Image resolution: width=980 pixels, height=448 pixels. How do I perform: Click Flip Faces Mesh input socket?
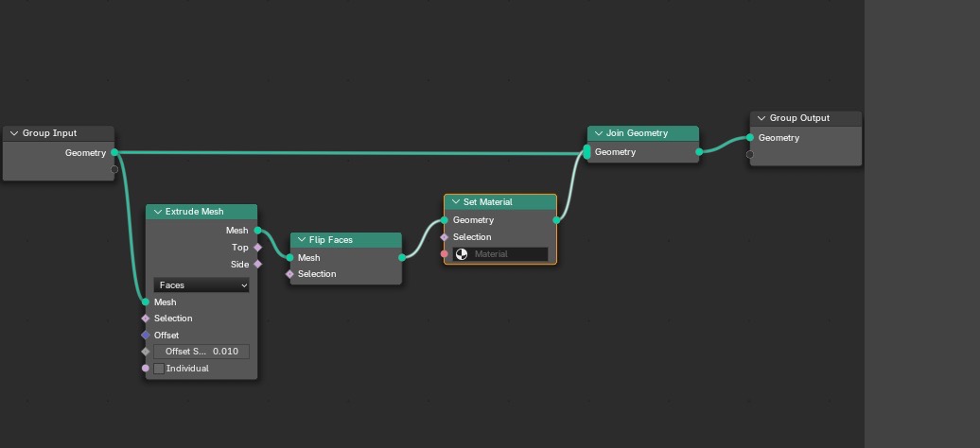point(290,257)
